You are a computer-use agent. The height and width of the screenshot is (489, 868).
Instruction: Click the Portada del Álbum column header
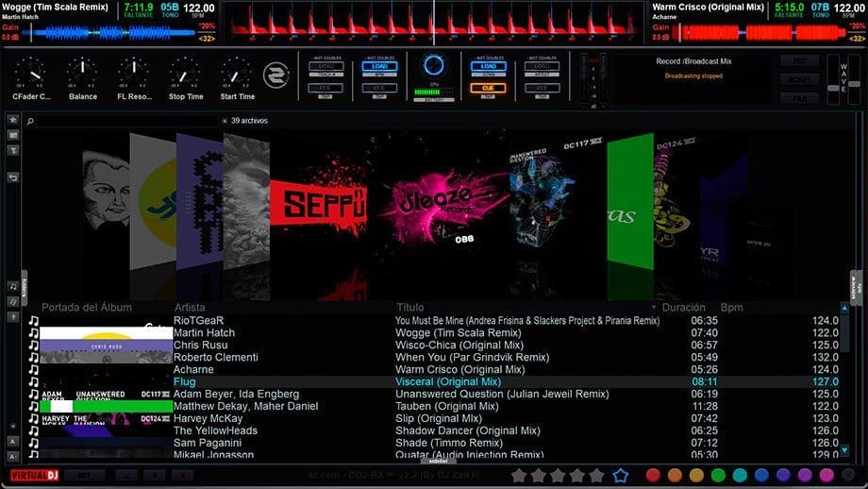pyautogui.click(x=87, y=308)
